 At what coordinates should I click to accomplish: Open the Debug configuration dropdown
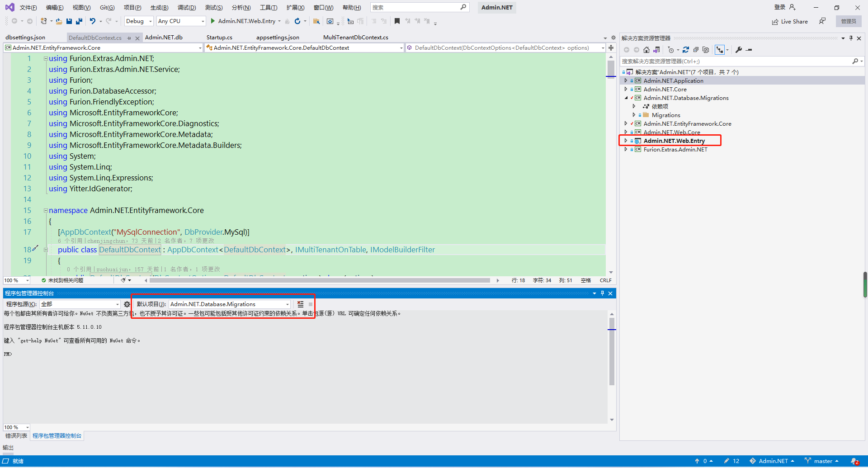(x=138, y=21)
